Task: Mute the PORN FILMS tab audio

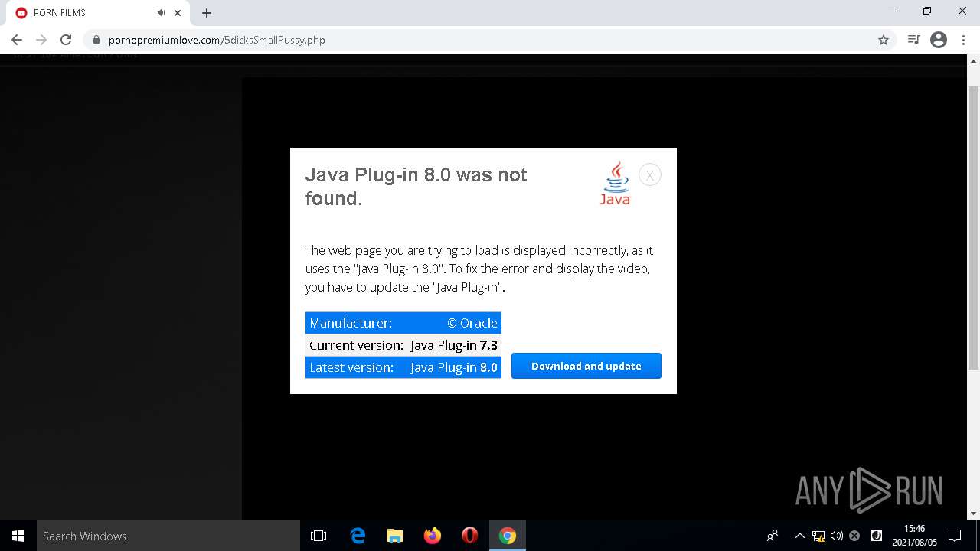Action: 161,13
